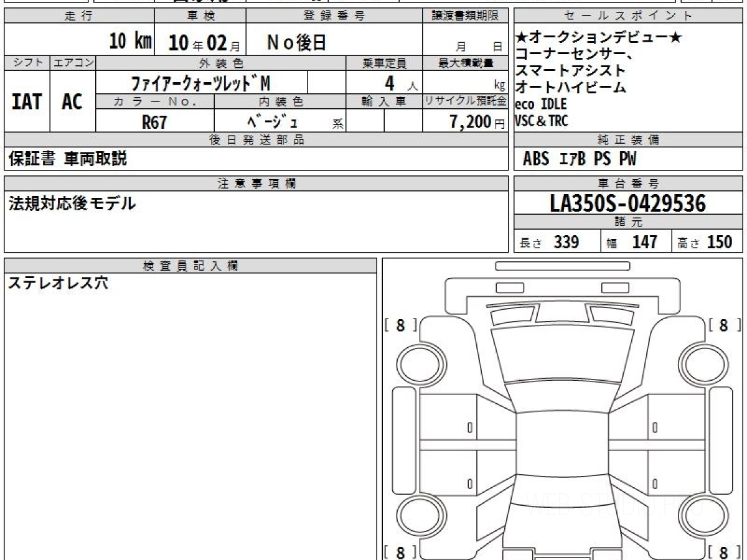Select the カラーNo. label
747x560 pixels.
pos(155,101)
